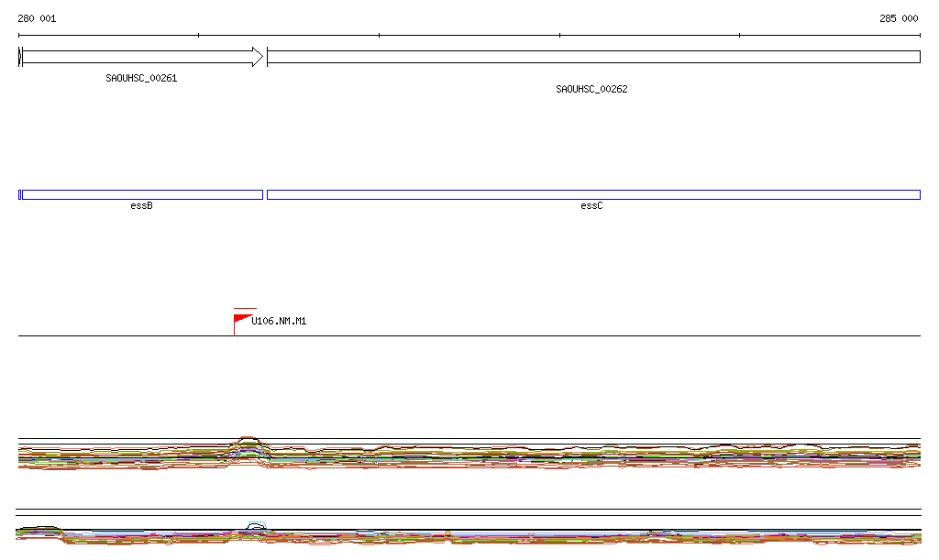Click the red U106.NM.M1 flag marker

coord(241,319)
